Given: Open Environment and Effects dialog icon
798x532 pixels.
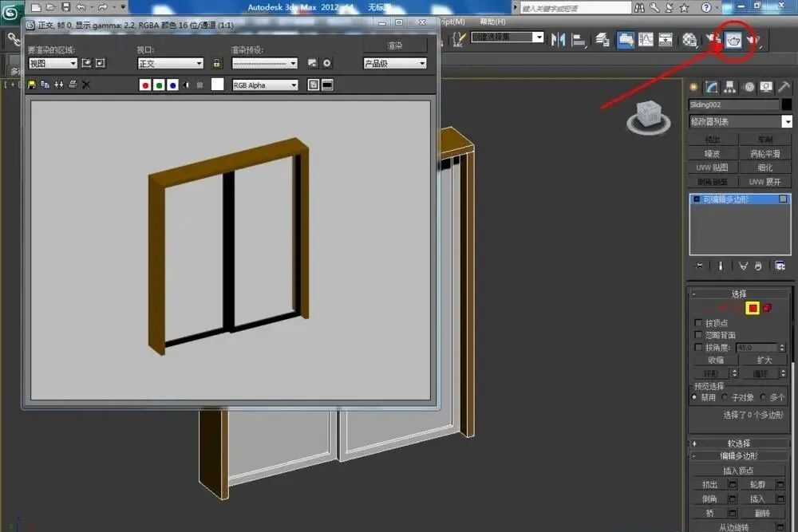Looking at the screenshot, I should pyautogui.click(x=326, y=63).
